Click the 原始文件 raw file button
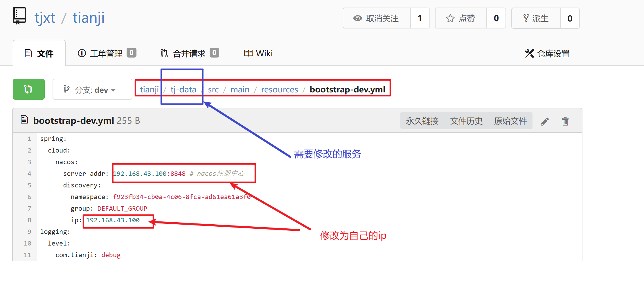This screenshot has height=299, width=644. coord(510,121)
